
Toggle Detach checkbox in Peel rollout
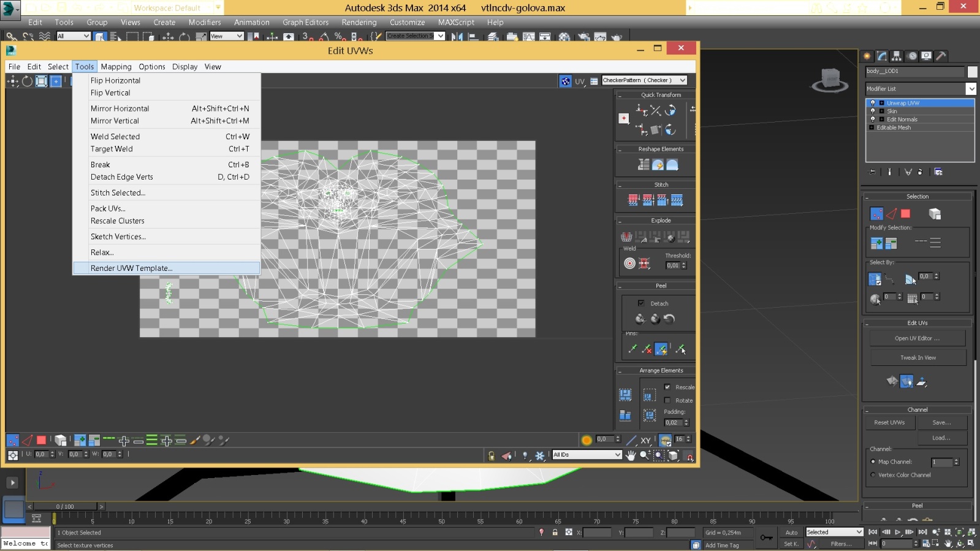[x=641, y=303]
